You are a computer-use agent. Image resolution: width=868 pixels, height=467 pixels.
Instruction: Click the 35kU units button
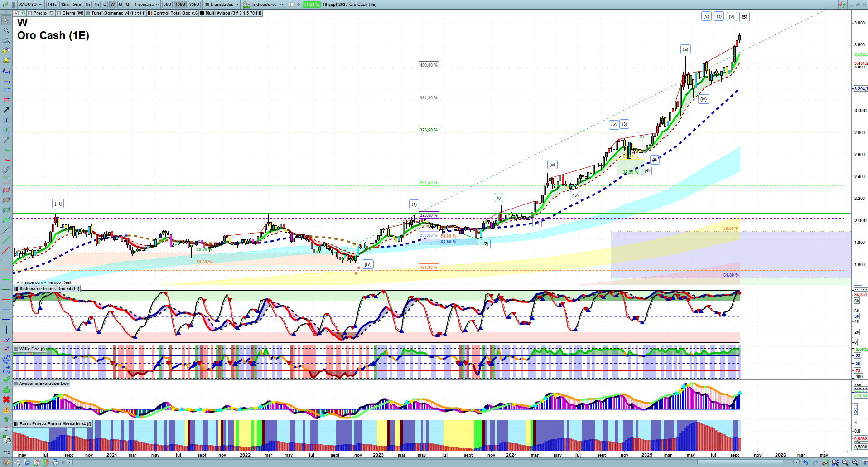coord(194,5)
